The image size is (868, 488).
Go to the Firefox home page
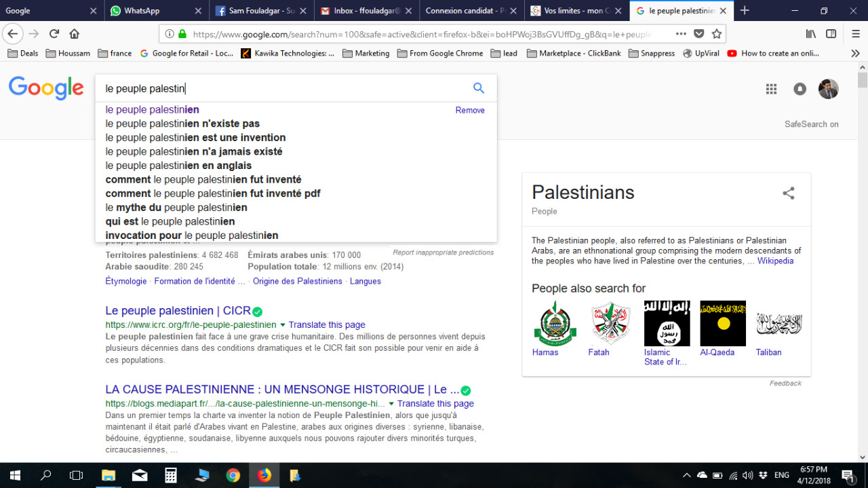75,34
